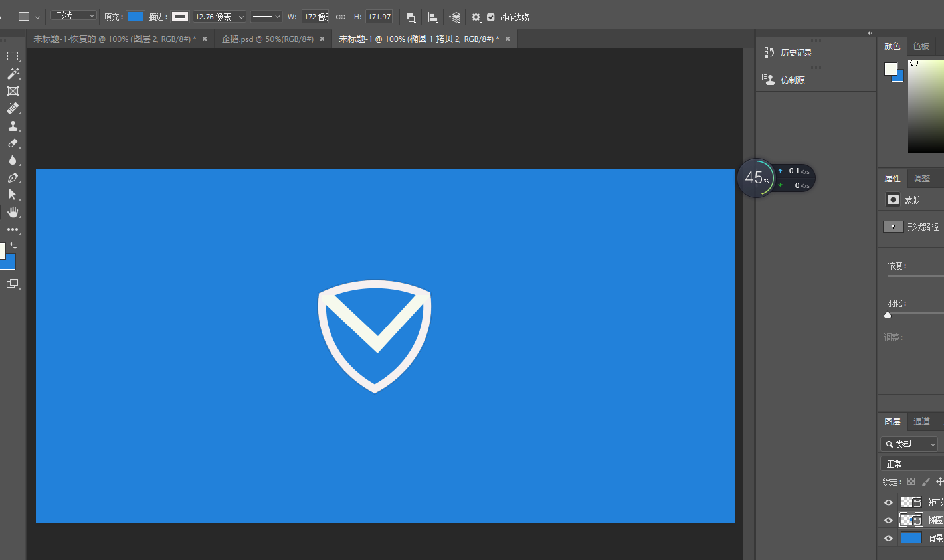The height and width of the screenshot is (560, 944).
Task: Click the W width input field
Action: click(315, 17)
